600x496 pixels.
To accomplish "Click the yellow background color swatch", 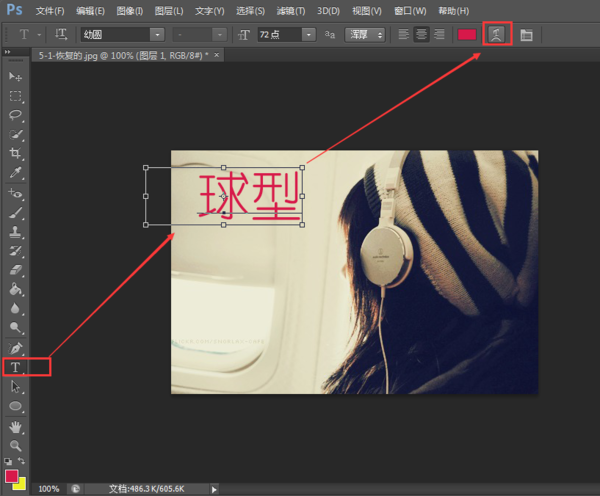I will tap(21, 485).
